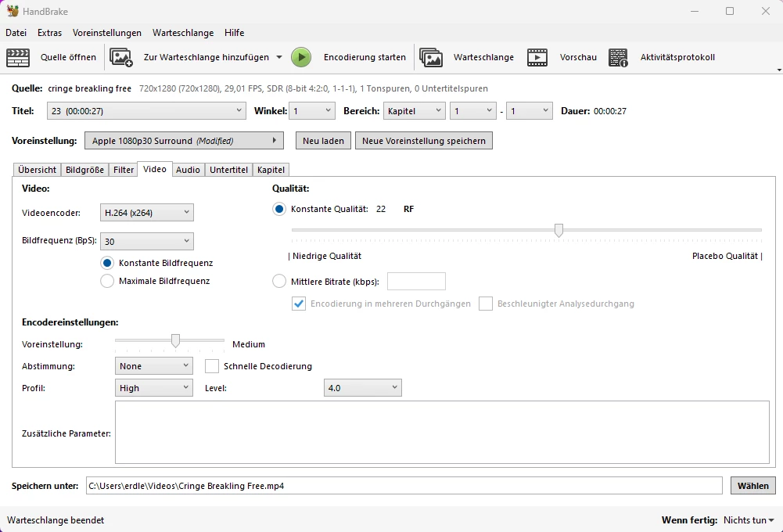This screenshot has width=783, height=532.
Task: Toggle Encodierung in mehreren Durchgängen checkbox
Action: coord(299,304)
